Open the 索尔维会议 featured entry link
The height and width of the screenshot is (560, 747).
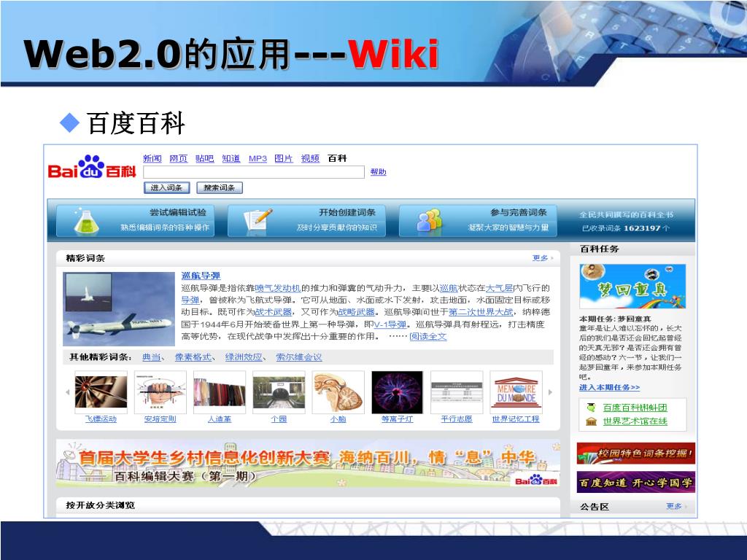(x=298, y=357)
